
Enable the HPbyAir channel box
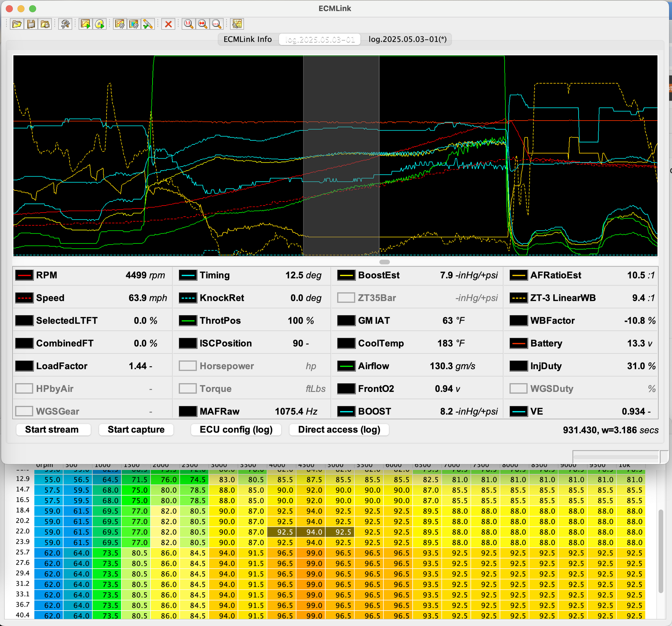24,389
